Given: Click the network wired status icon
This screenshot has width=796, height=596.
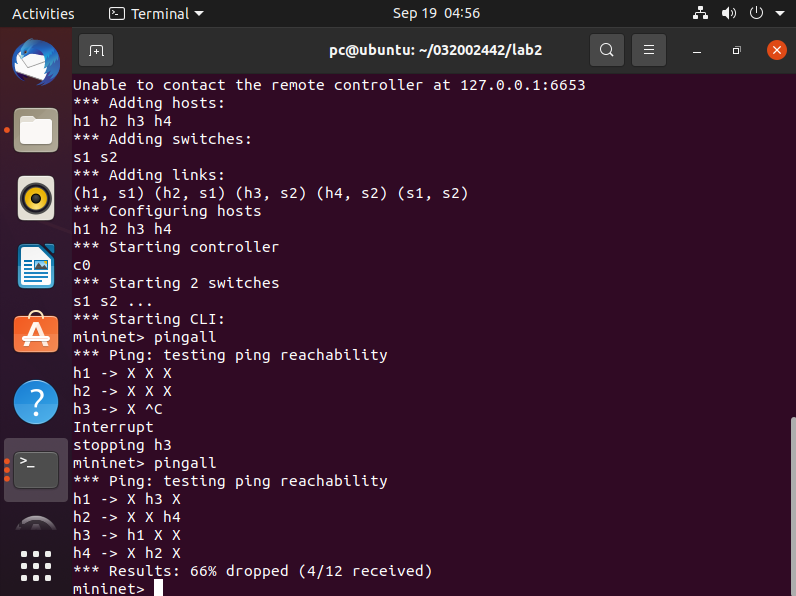Looking at the screenshot, I should point(700,13).
